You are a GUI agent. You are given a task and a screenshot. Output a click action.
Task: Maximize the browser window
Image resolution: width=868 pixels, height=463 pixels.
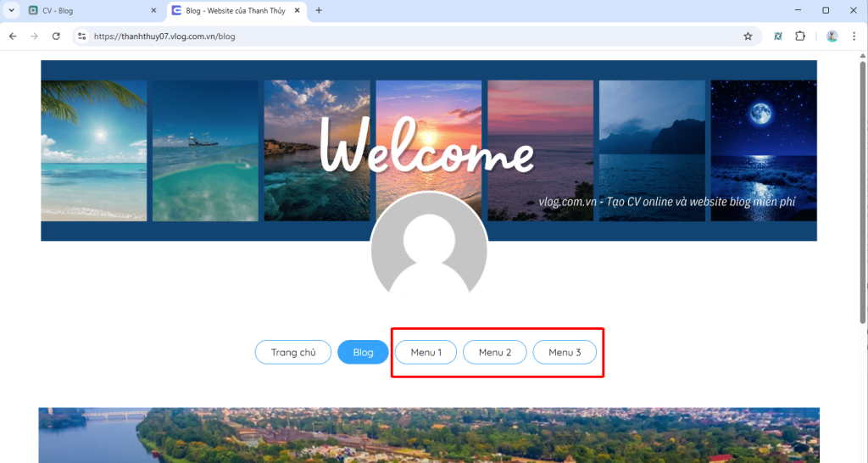[x=826, y=10]
